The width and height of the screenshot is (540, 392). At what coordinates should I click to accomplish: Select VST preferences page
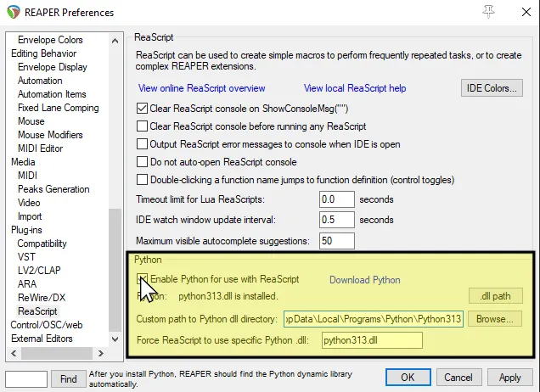tap(26, 257)
